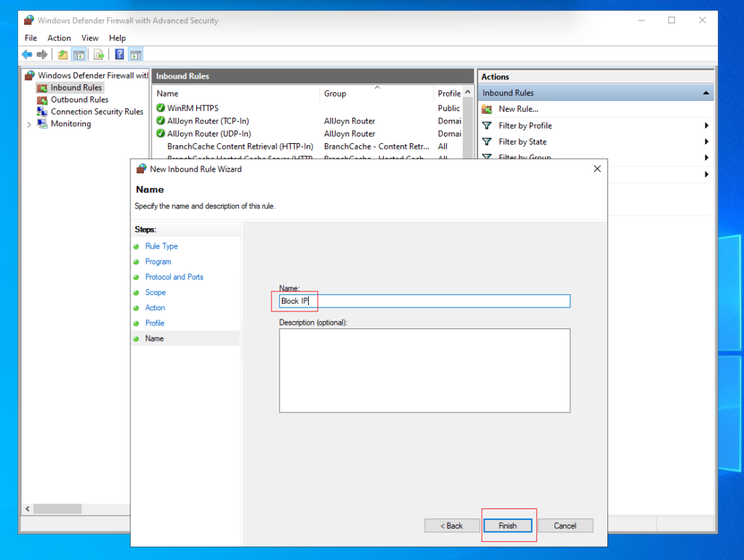Image resolution: width=744 pixels, height=560 pixels.
Task: Select the Scope step in wizard sidebar
Action: click(x=155, y=292)
